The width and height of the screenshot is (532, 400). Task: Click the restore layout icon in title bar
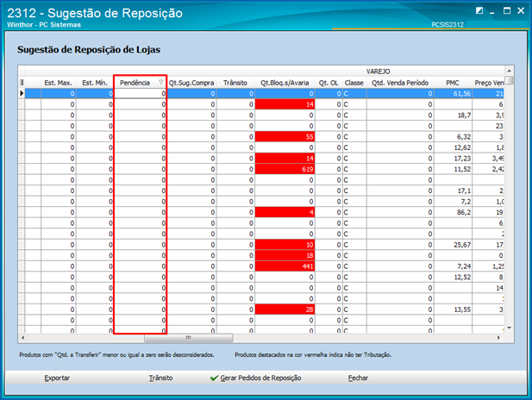[479, 10]
